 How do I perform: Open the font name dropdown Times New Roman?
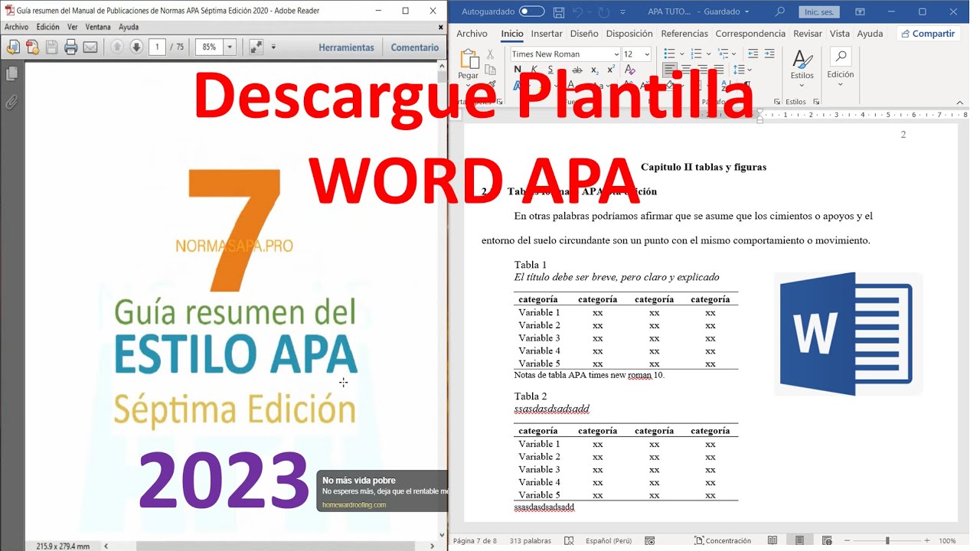tap(616, 54)
